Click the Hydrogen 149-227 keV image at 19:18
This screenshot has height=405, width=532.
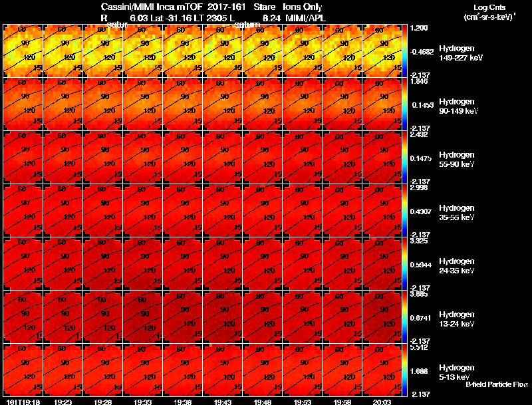pyautogui.click(x=23, y=51)
